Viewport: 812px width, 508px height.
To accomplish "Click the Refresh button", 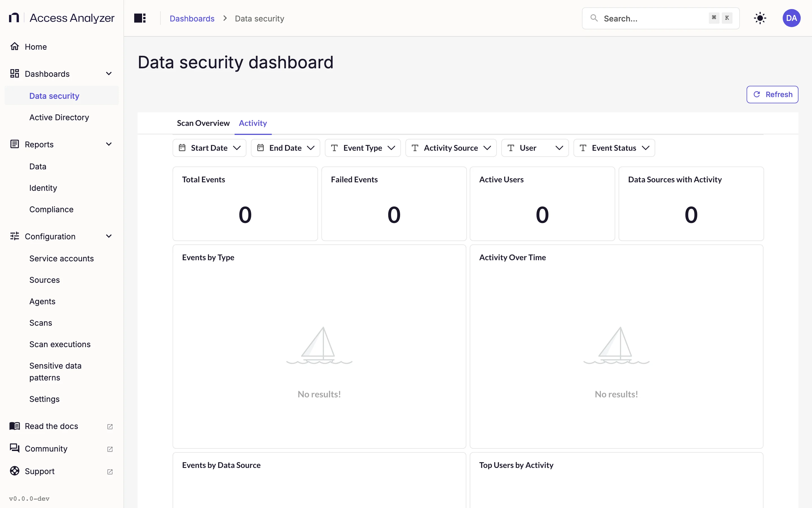I will (772, 95).
